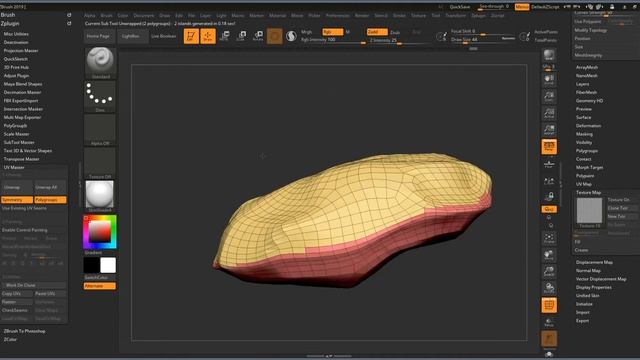This screenshot has height=360, width=640.
Task: Open the Dots stroke picker
Action: coord(100,96)
